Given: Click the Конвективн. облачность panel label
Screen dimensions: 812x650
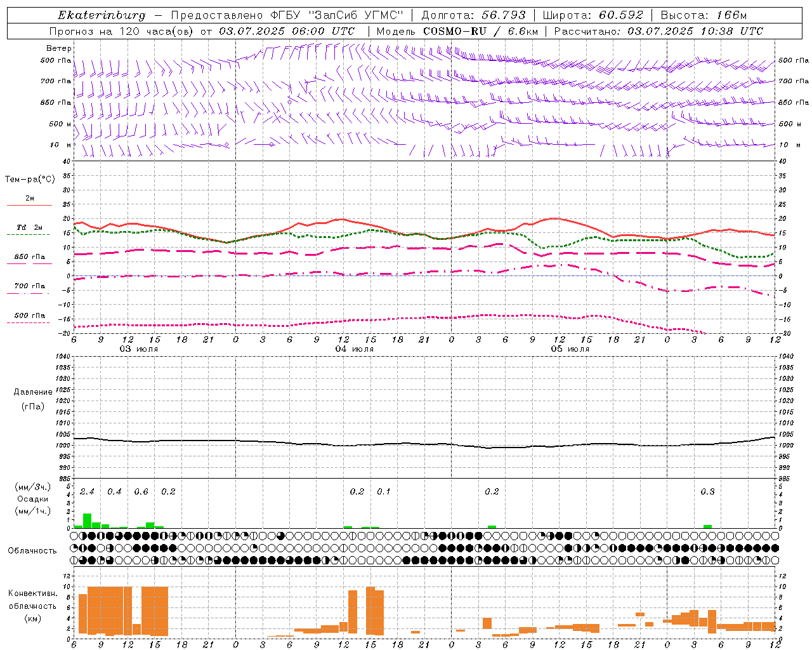Looking at the screenshot, I should (x=32, y=599).
